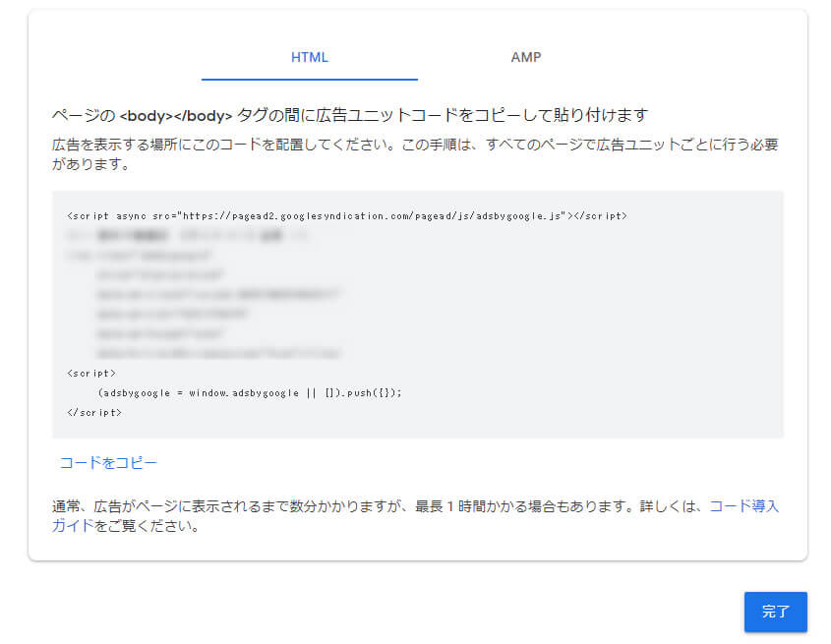The image size is (831, 644).
Task: Click the blurred data-full-width-responsive code line
Action: (218, 352)
